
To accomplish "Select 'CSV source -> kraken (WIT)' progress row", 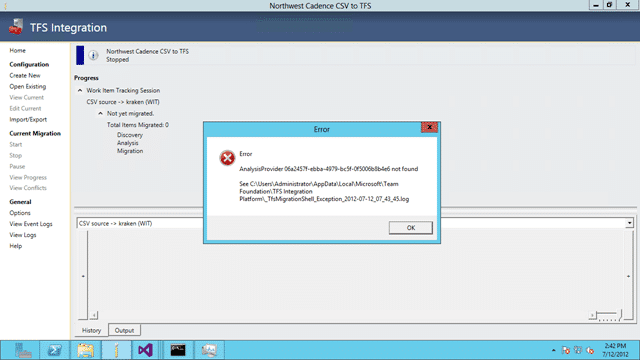I will coord(123,102).
